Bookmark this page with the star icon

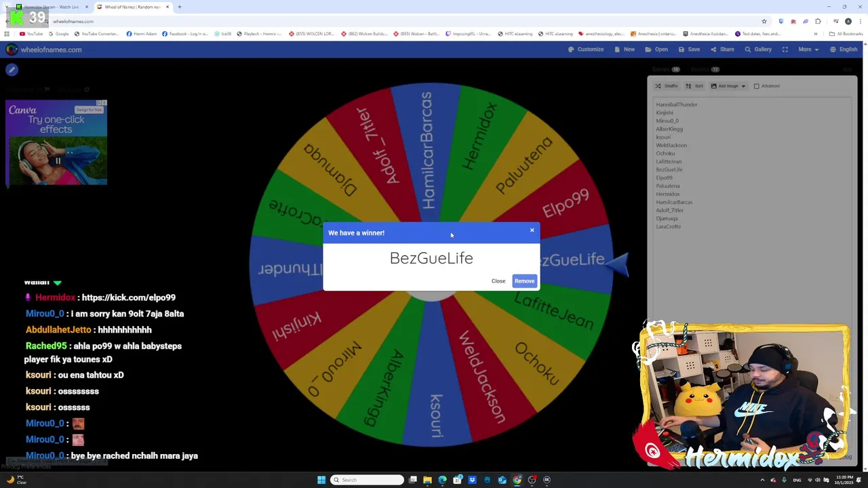pyautogui.click(x=764, y=21)
